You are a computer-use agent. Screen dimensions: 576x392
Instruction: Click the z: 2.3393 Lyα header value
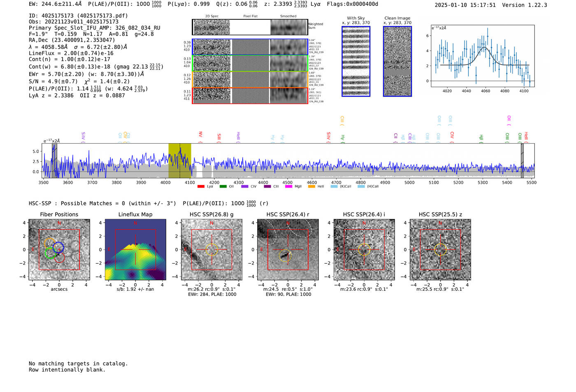pos(292,4)
